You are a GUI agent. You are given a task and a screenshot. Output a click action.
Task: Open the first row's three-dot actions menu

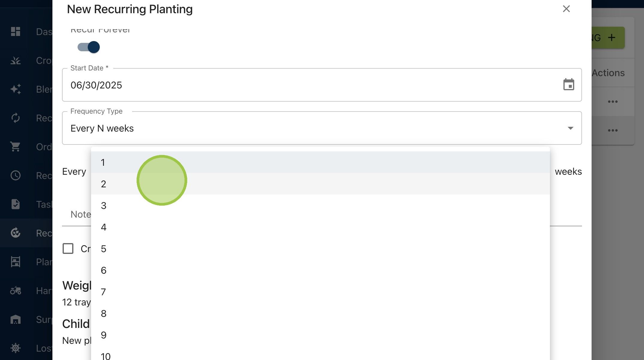(x=613, y=102)
